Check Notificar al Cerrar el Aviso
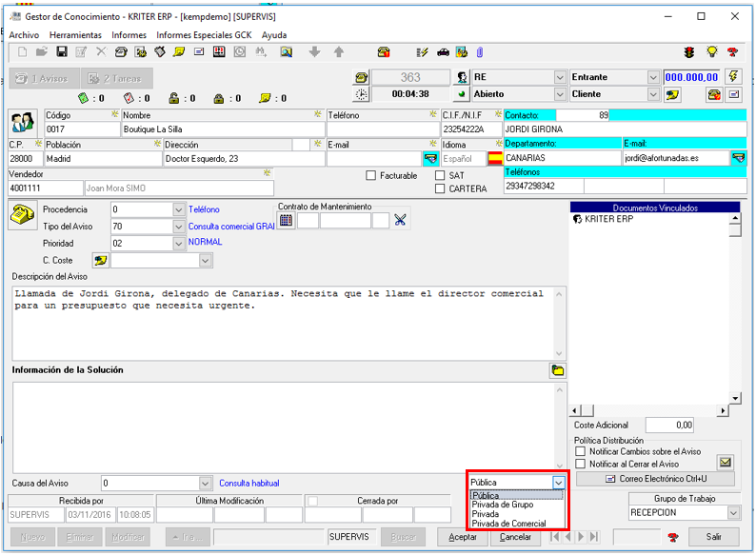The width and height of the screenshot is (756, 555). click(x=581, y=464)
